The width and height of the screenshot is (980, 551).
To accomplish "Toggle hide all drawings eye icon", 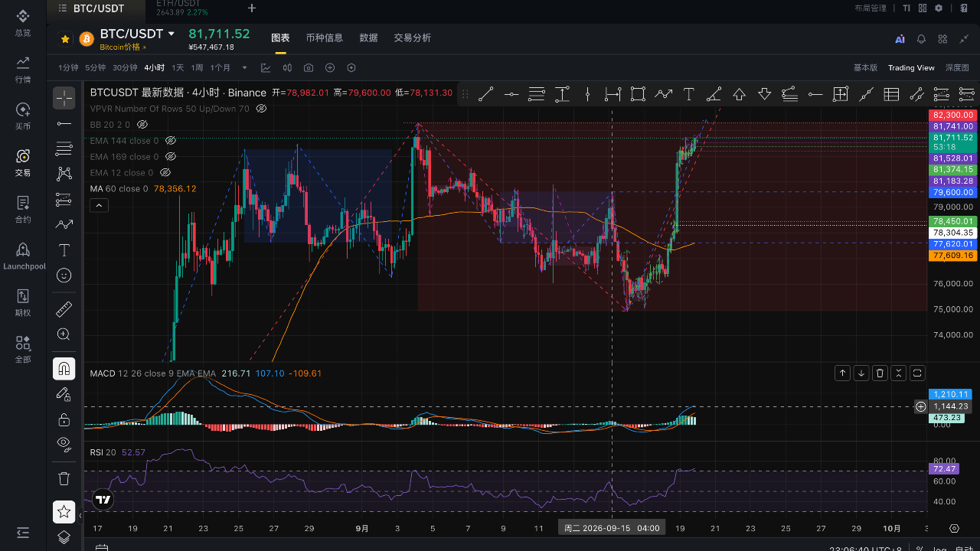I will click(64, 445).
